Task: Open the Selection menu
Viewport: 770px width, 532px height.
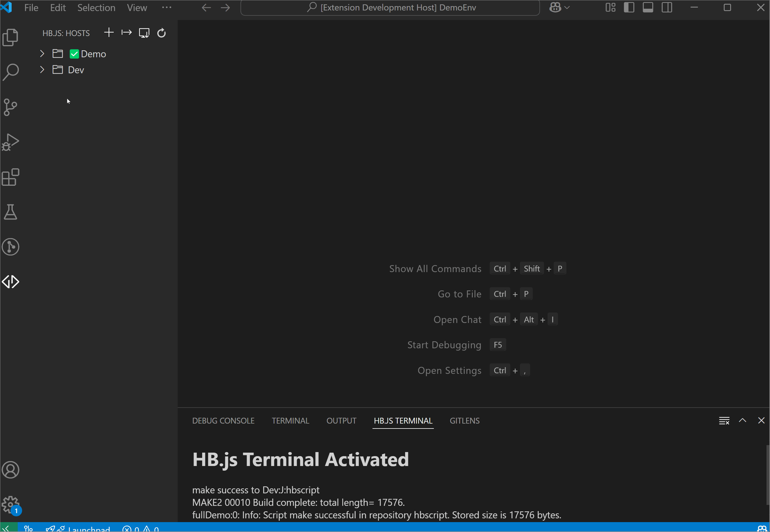Action: [96, 7]
